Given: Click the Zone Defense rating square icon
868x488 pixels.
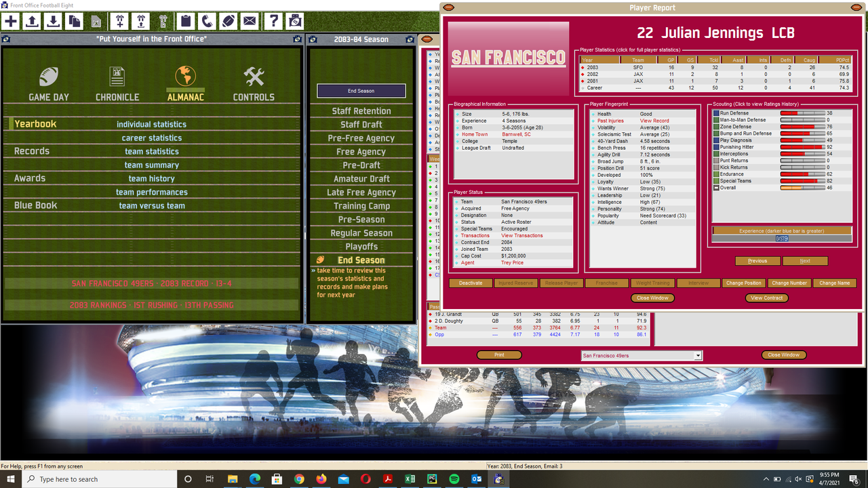Looking at the screenshot, I should pyautogui.click(x=716, y=127).
